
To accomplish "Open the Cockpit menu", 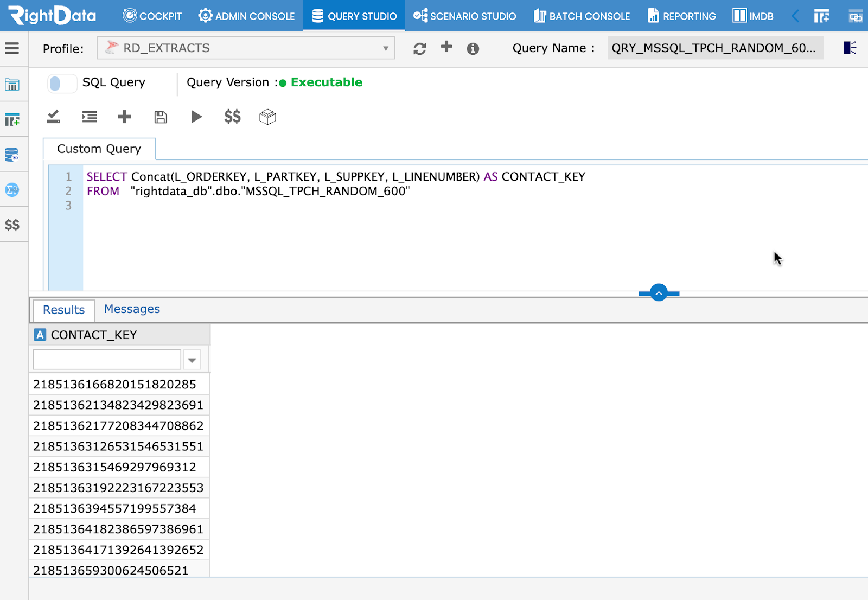I will pyautogui.click(x=152, y=16).
